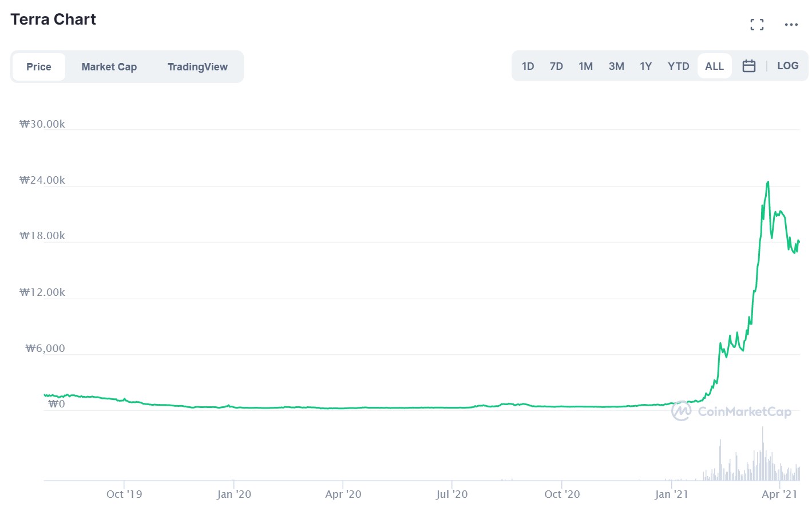Screen dimensions: 812x507
Task: Click the price peak near ₩24.00k
Action: 768,183
